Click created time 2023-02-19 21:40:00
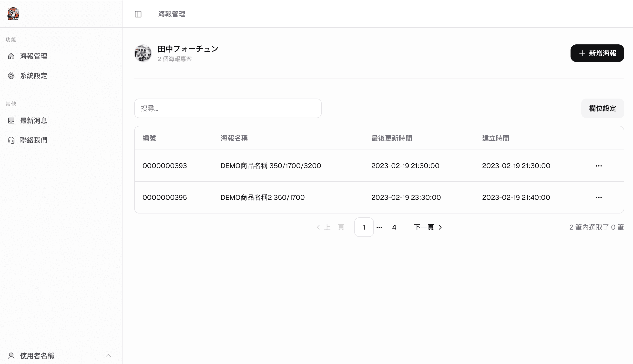Image resolution: width=633 pixels, height=364 pixels. point(516,198)
